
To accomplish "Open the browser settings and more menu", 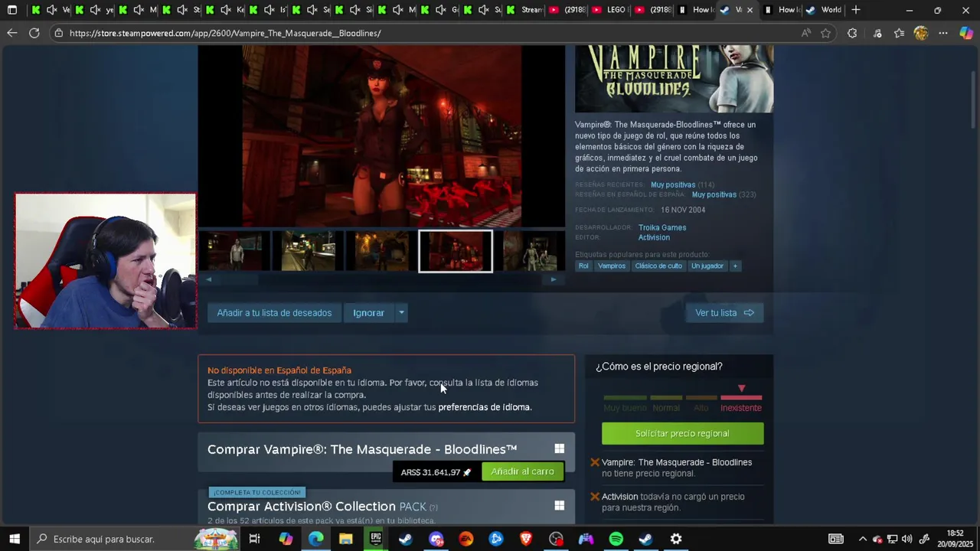I will point(943,33).
